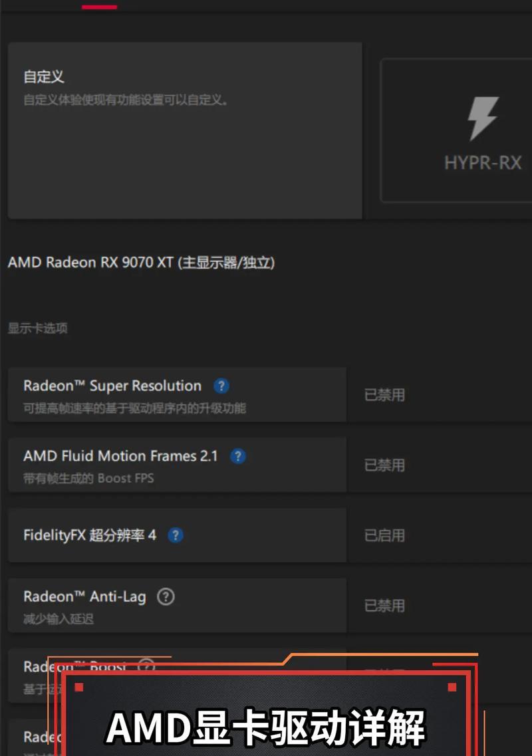Toggle FidelityFX 超分辨率 4 已启用 status
The width and height of the screenshot is (532, 756).
point(384,536)
